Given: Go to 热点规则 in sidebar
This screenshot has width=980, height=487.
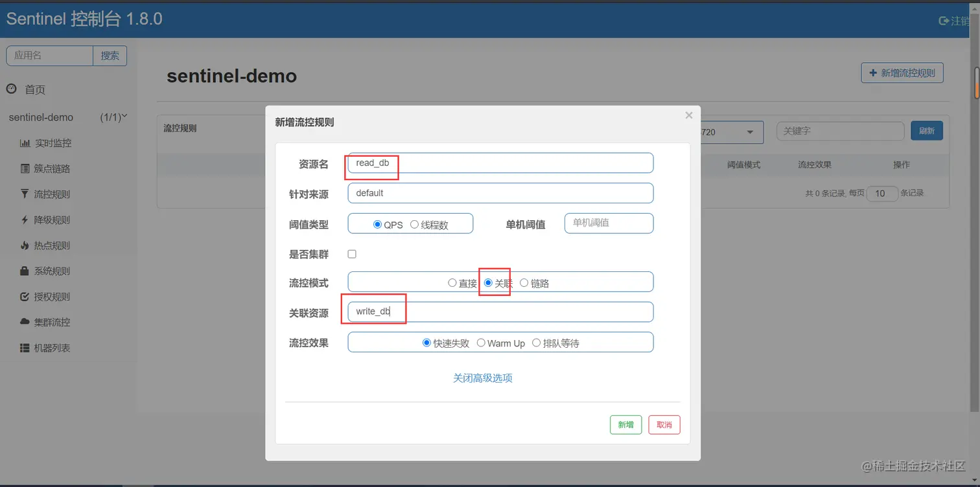Looking at the screenshot, I should pyautogui.click(x=52, y=245).
